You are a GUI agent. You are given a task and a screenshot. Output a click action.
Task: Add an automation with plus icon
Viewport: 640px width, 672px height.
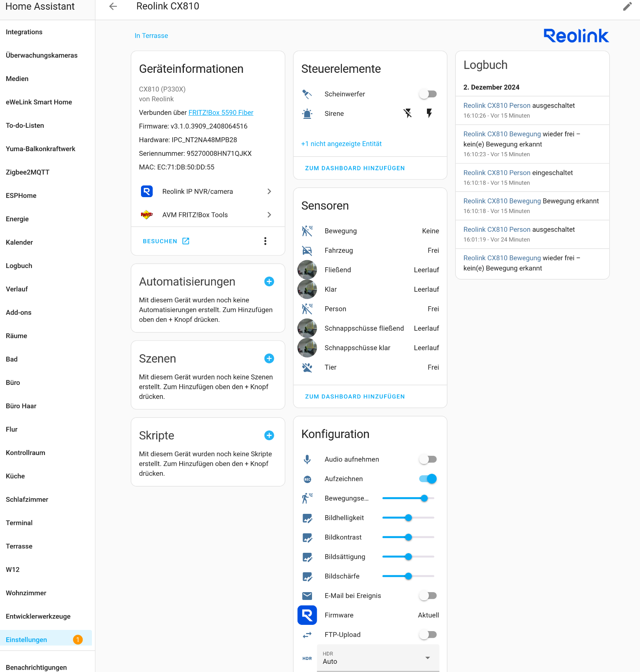pos(269,282)
